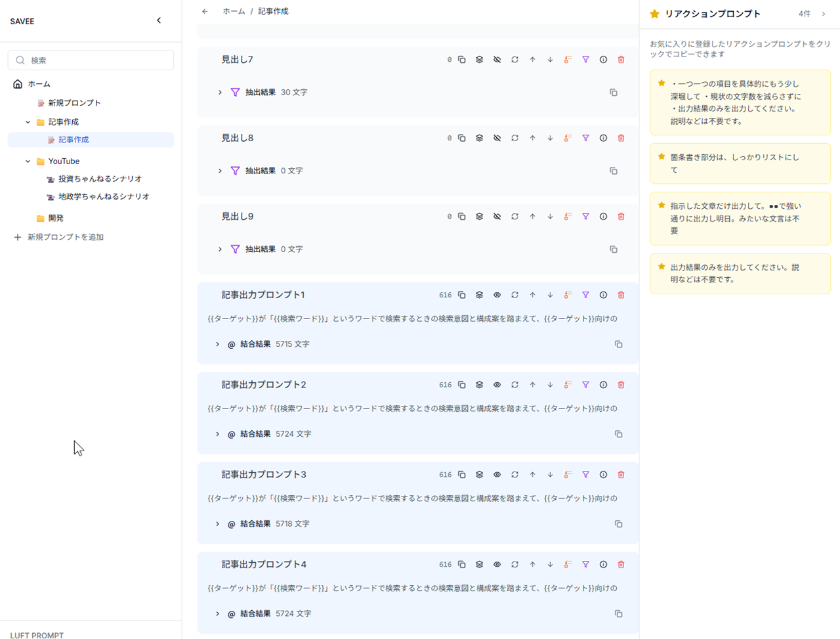This screenshot has width=840, height=639.
Task: Copy the 箇条書き部分は reaction prompt card
Action: 740,164
